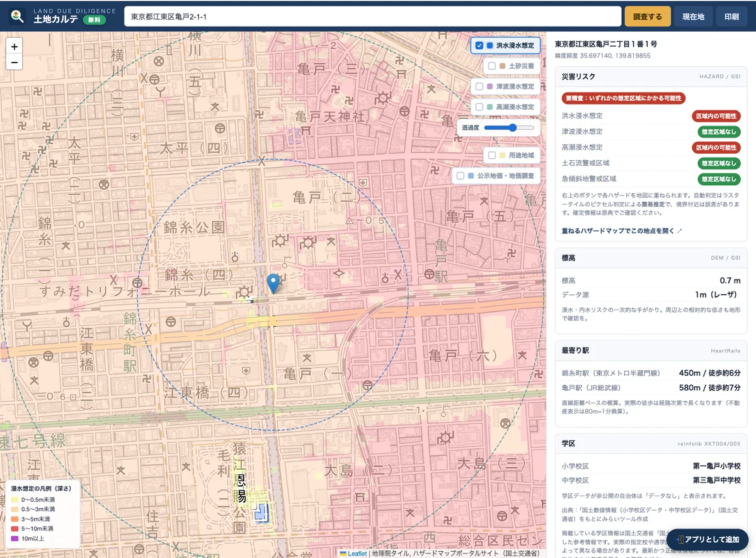This screenshot has width=756, height=558.
Task: Enable the 津波浸水想定 overlay checkbox
Action: click(x=479, y=86)
